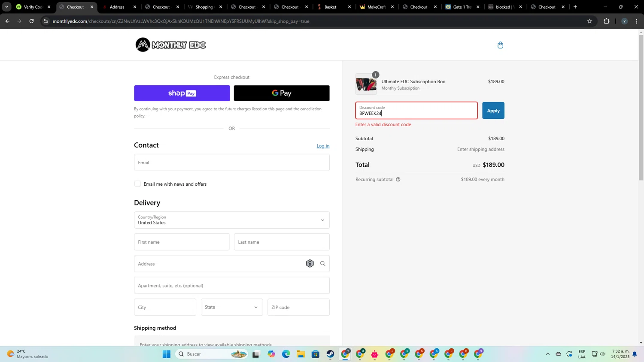Open a new browser tab
Image resolution: width=644 pixels, height=362 pixels.
point(575,7)
